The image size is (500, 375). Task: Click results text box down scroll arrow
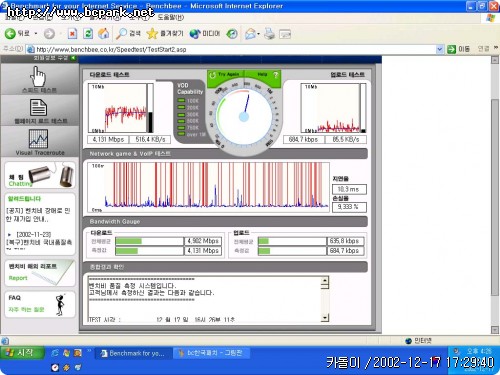point(325,318)
